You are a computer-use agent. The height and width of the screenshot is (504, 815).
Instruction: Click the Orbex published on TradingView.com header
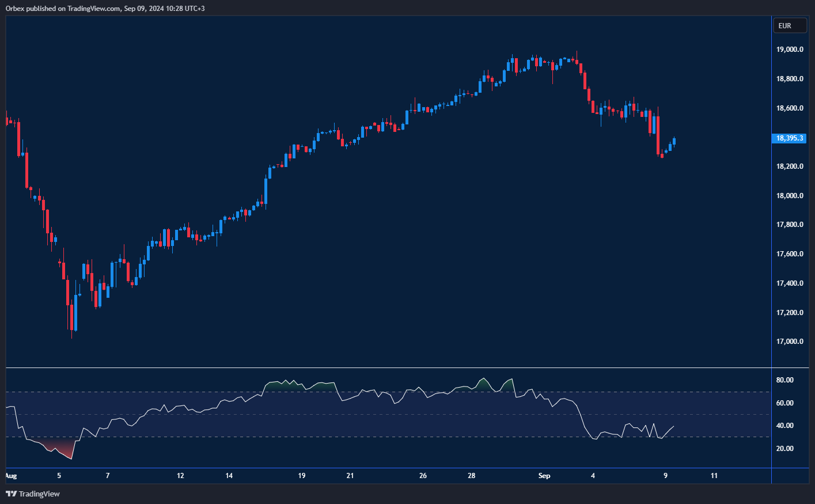(105, 8)
